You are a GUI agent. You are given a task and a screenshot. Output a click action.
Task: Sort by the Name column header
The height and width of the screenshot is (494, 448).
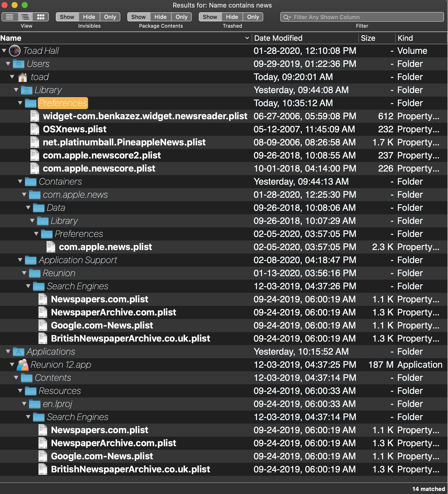(126, 38)
